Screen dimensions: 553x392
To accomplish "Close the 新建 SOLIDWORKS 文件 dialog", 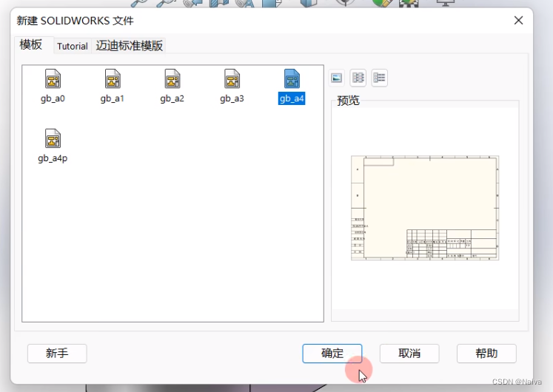I will point(518,21).
